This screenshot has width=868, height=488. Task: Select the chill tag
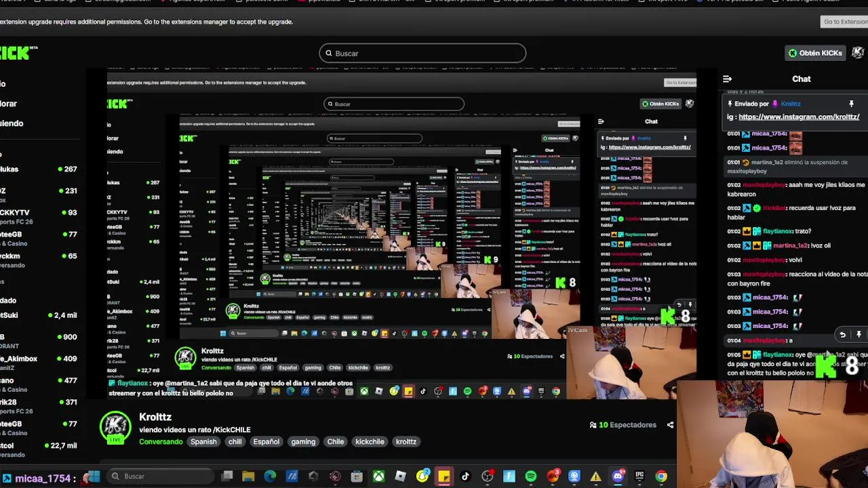235,441
